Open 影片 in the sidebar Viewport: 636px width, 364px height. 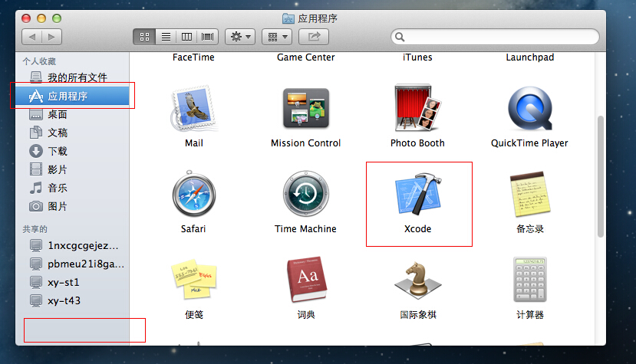tap(72, 169)
